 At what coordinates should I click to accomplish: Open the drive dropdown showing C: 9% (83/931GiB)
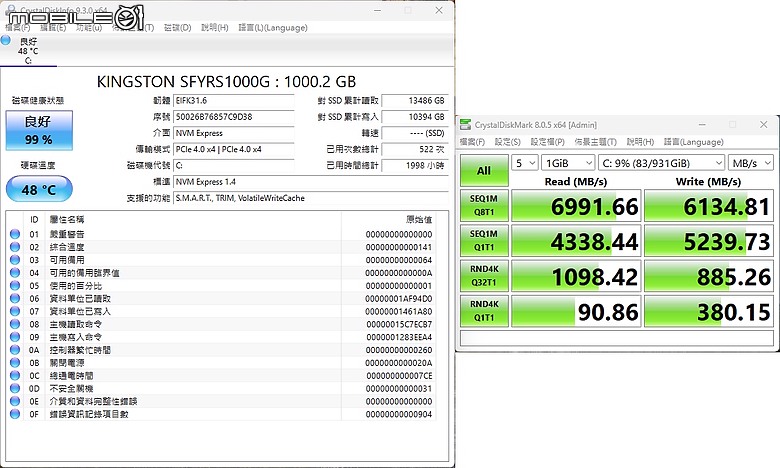[661, 163]
